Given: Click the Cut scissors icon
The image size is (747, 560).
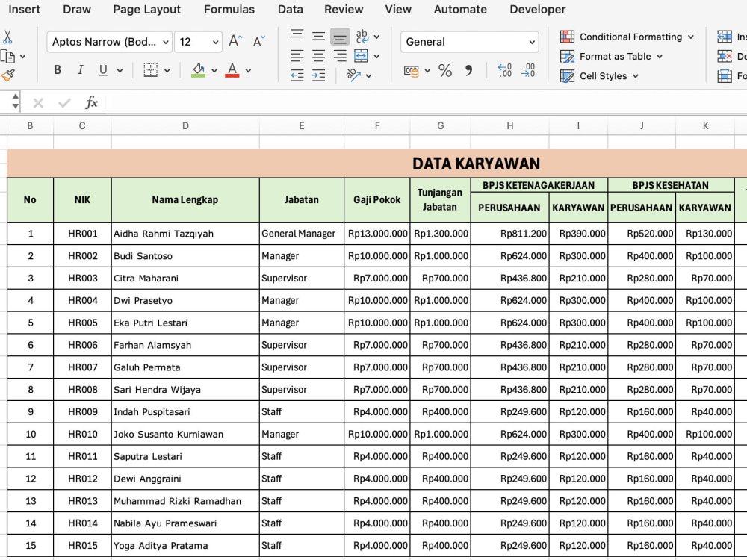Looking at the screenshot, I should 7,37.
